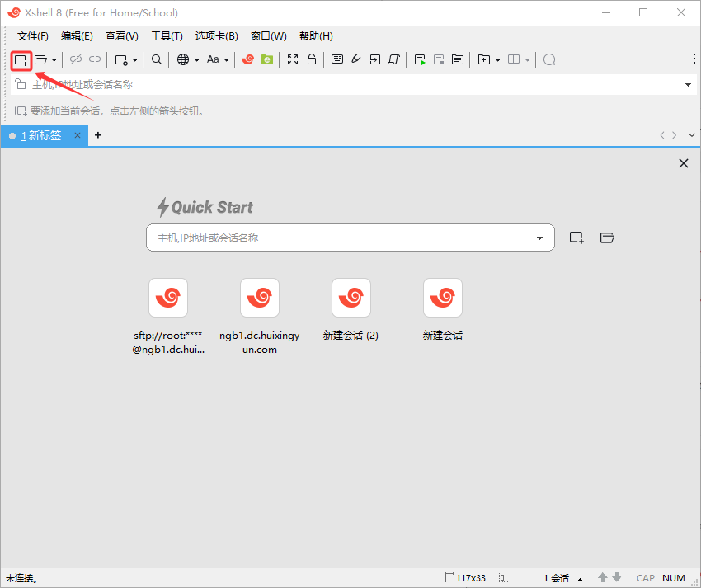Click the Disconnect broken-link icon

click(76, 59)
